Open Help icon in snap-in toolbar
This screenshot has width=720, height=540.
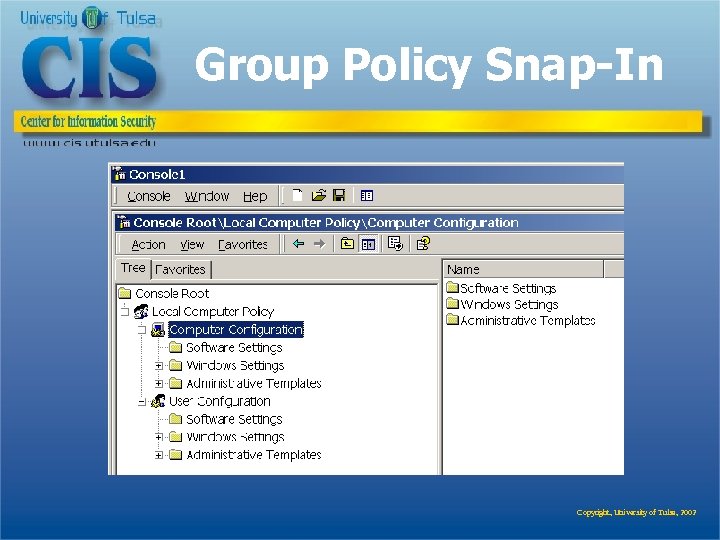[x=423, y=243]
